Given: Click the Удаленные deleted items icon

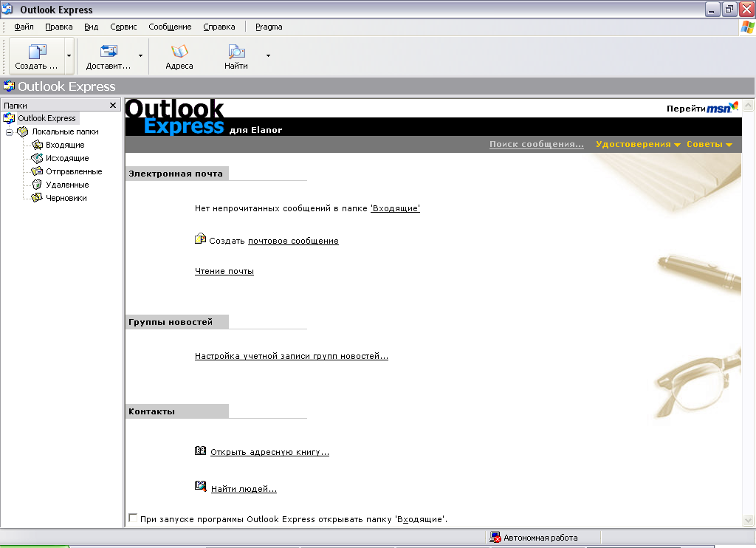Looking at the screenshot, I should tap(37, 185).
